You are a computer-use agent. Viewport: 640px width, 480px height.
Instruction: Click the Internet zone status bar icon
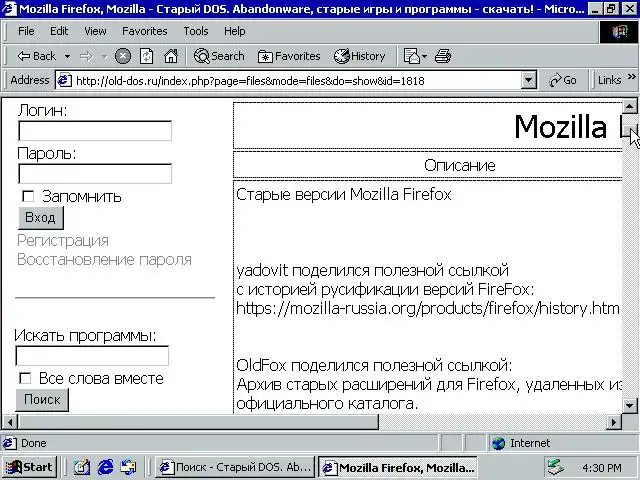pos(498,443)
